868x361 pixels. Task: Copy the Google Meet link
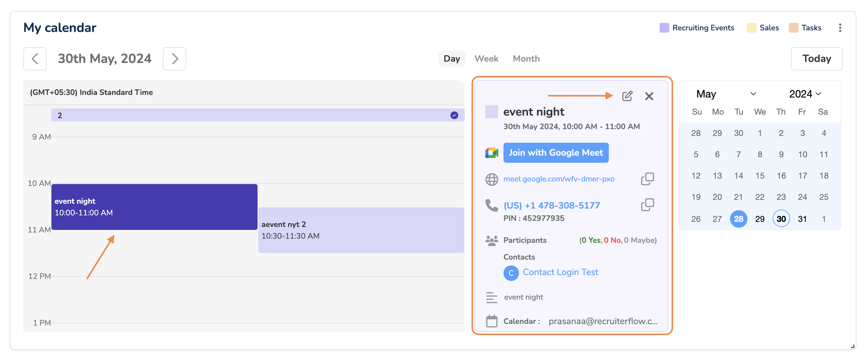tap(647, 179)
